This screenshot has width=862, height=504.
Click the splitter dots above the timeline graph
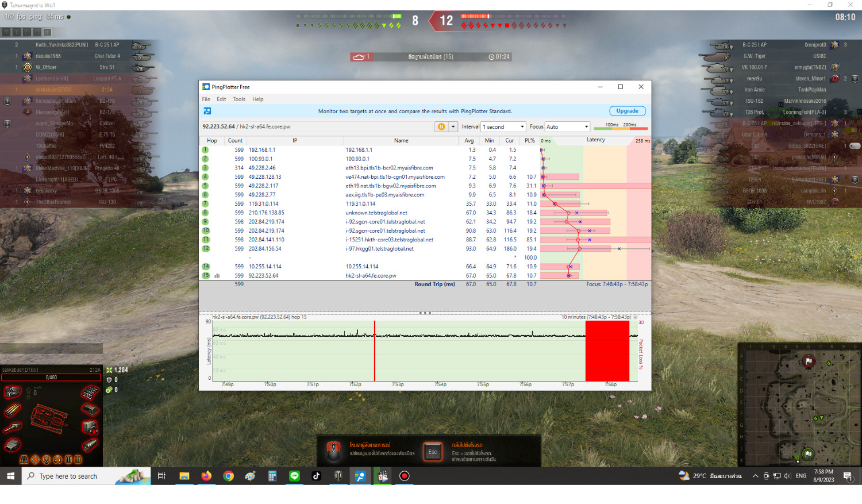425,313
